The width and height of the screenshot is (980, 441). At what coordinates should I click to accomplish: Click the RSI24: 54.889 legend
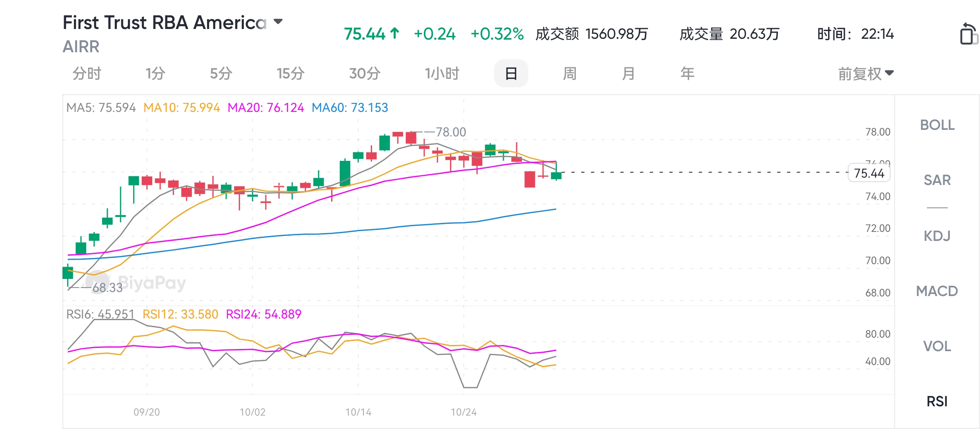(264, 314)
